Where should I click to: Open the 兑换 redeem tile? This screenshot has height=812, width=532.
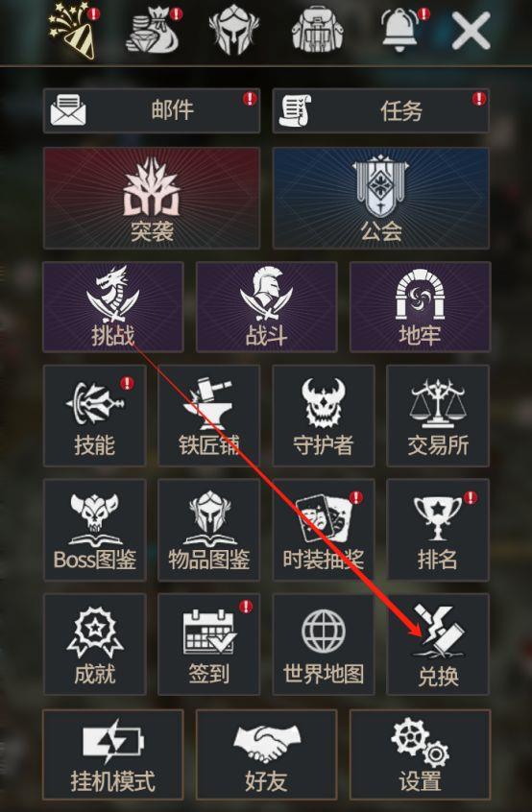(x=438, y=644)
